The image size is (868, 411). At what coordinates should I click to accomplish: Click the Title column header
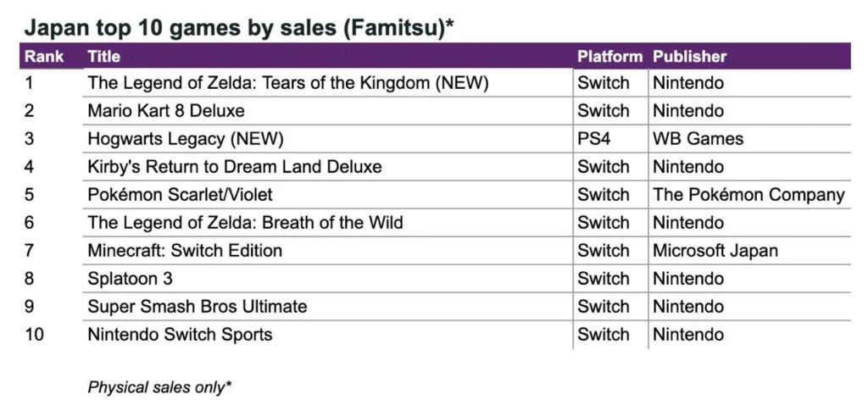(104, 57)
